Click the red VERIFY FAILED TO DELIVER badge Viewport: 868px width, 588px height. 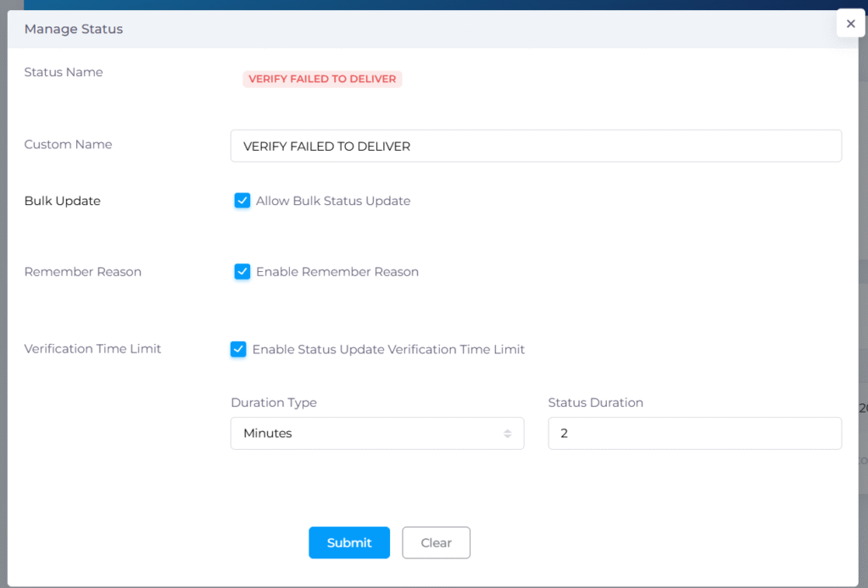(322, 79)
